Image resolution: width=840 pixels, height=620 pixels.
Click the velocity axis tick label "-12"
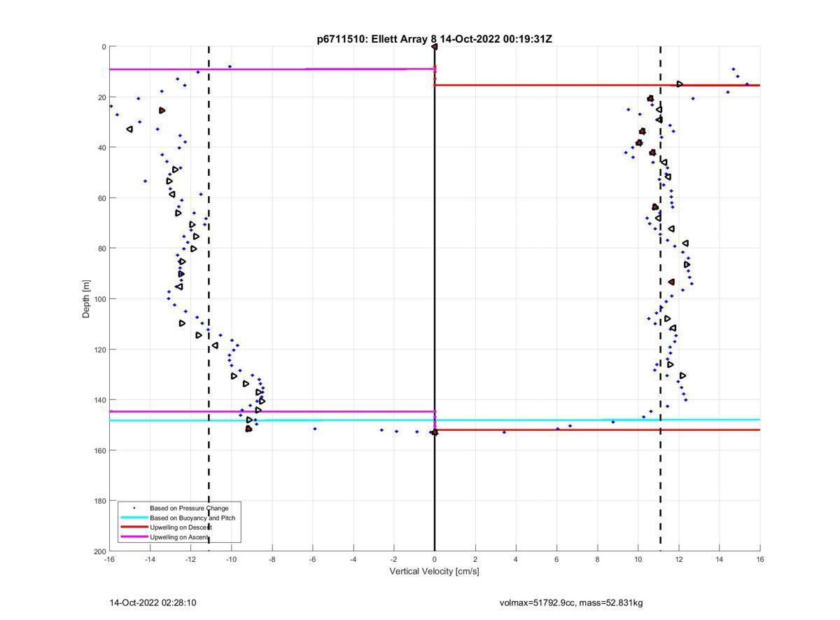(x=190, y=560)
